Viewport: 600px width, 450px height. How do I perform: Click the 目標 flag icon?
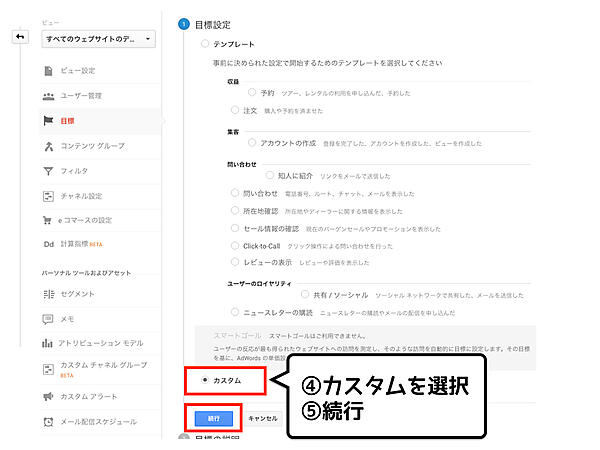point(48,121)
